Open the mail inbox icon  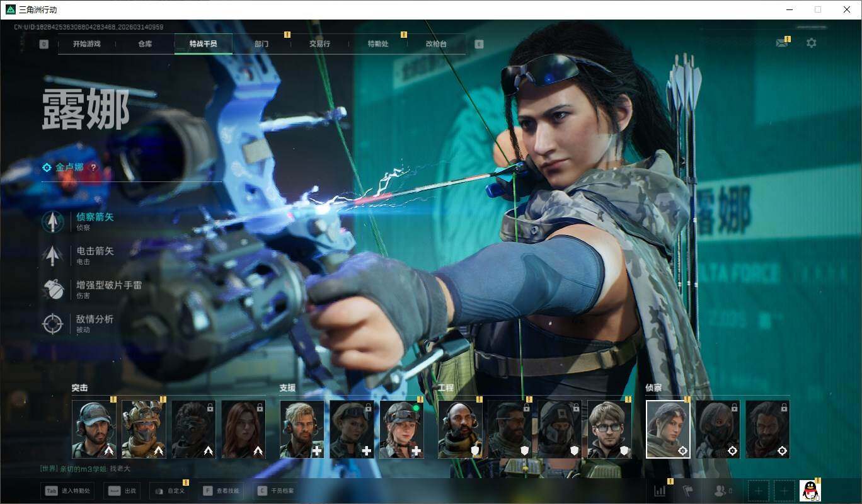tap(782, 43)
